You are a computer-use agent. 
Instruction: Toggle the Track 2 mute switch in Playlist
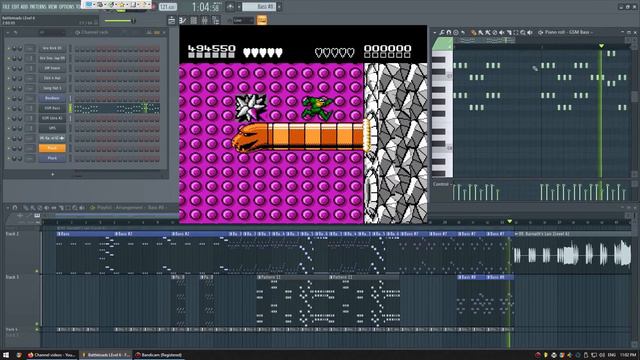coord(37,271)
